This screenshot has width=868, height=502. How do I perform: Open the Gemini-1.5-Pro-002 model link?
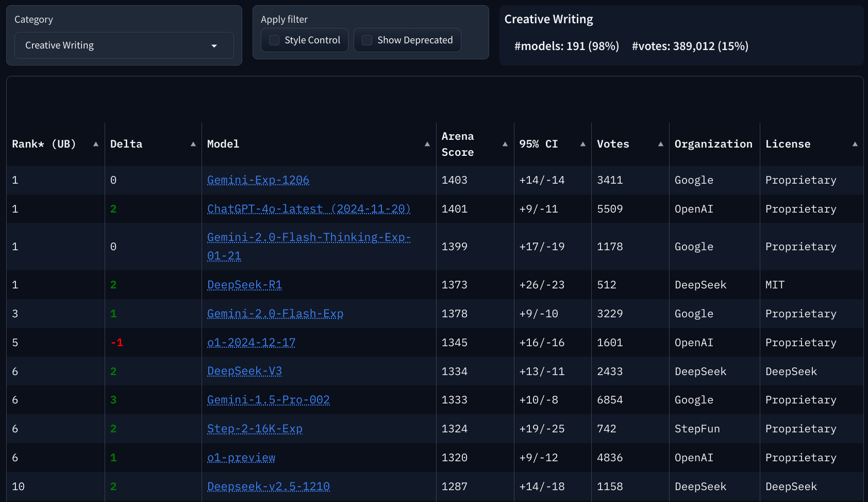(269, 400)
